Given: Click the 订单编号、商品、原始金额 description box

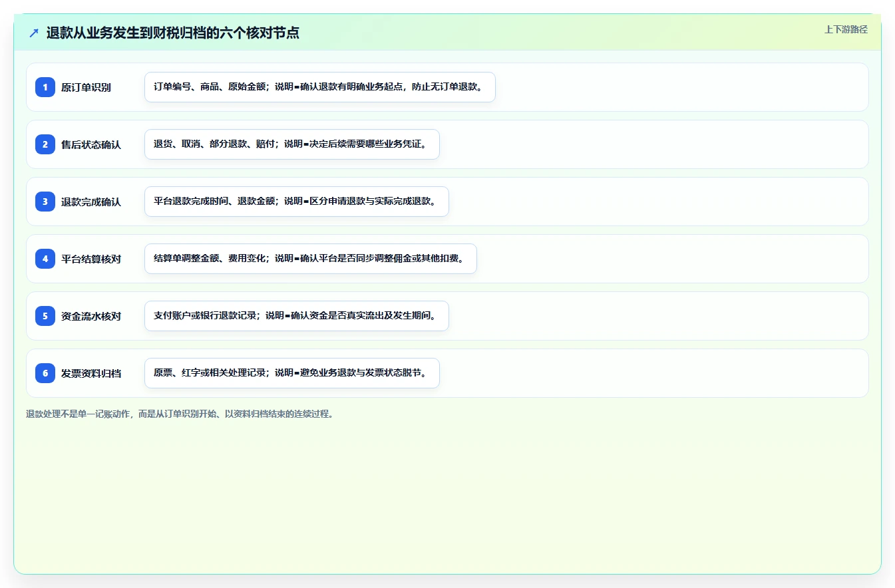Looking at the screenshot, I should (320, 87).
